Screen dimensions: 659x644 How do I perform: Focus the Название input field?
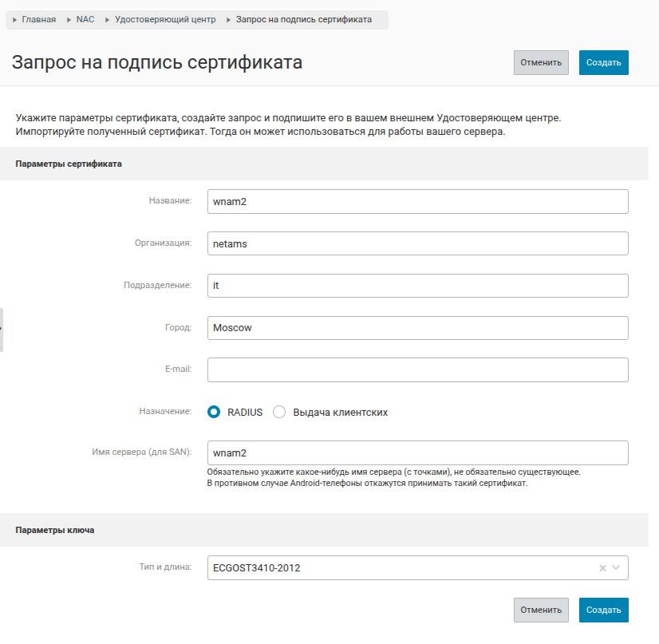point(417,201)
